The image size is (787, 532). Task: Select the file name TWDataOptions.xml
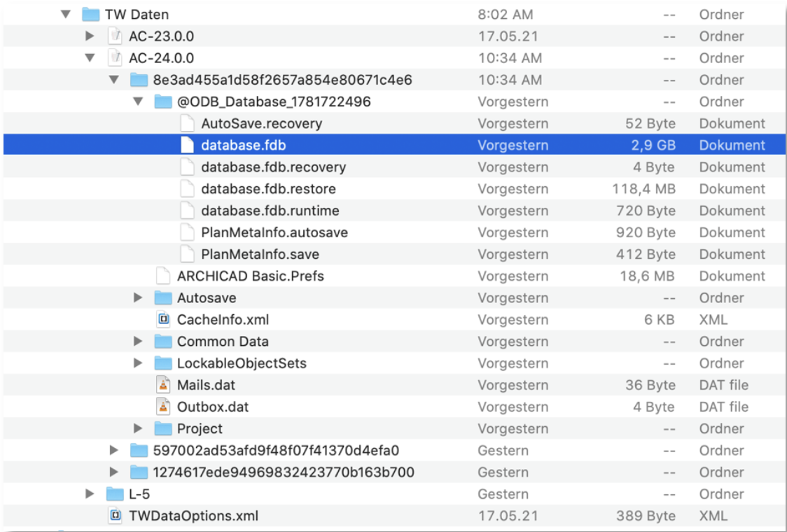pos(194,515)
